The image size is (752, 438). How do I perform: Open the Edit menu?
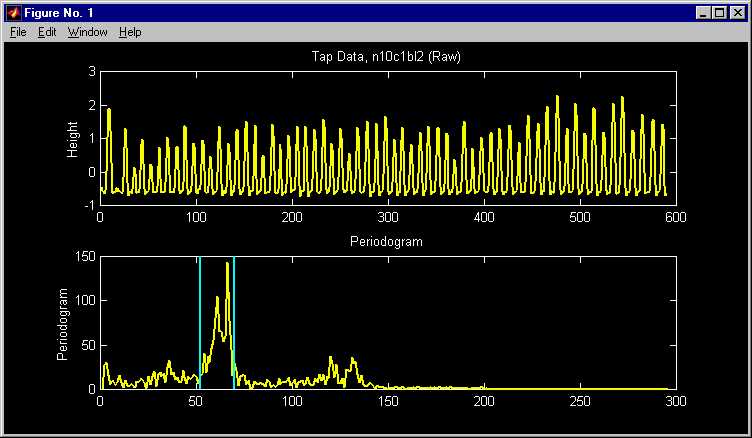[47, 32]
